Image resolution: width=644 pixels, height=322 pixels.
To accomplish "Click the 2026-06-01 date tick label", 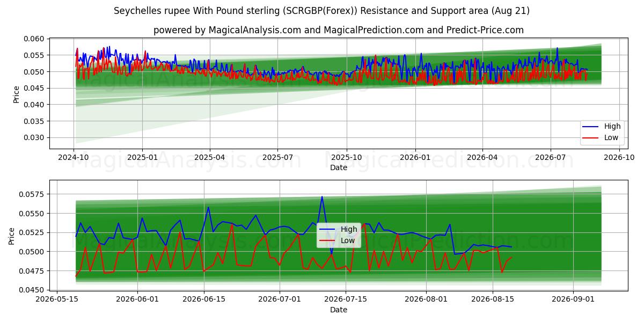I will tap(137, 299).
